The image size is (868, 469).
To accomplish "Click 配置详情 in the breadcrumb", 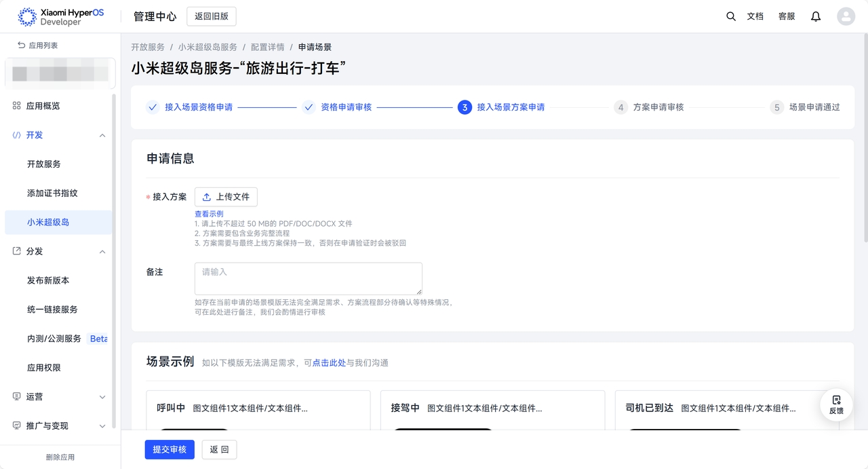I will (267, 48).
